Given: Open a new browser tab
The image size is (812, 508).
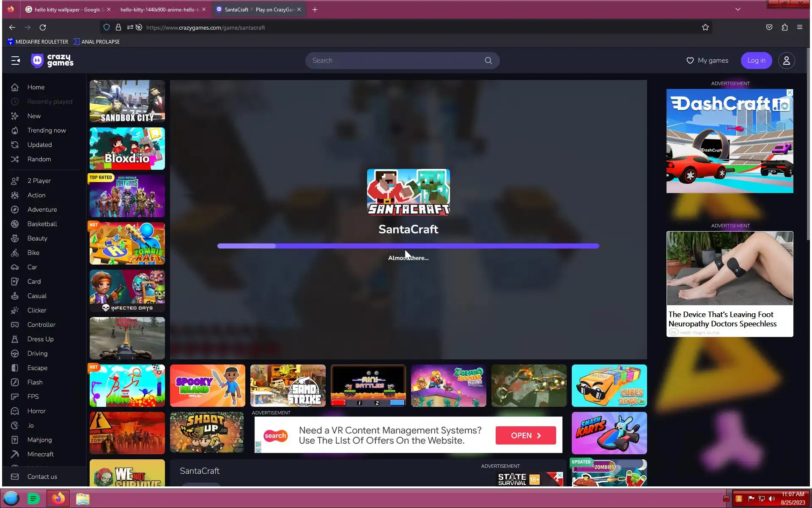Looking at the screenshot, I should (315, 9).
